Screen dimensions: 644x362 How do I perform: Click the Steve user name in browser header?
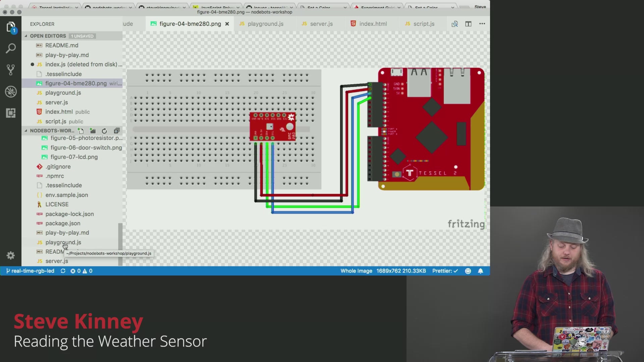click(480, 7)
